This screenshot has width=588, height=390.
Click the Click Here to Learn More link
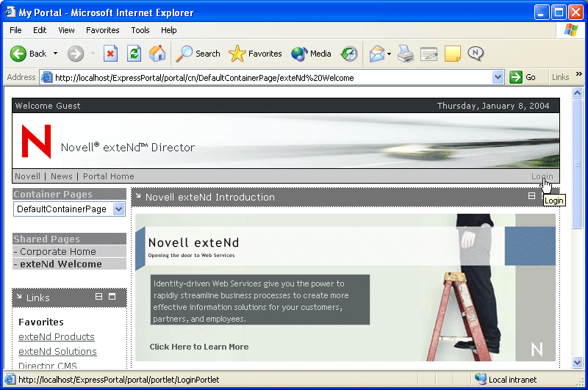[x=198, y=347]
